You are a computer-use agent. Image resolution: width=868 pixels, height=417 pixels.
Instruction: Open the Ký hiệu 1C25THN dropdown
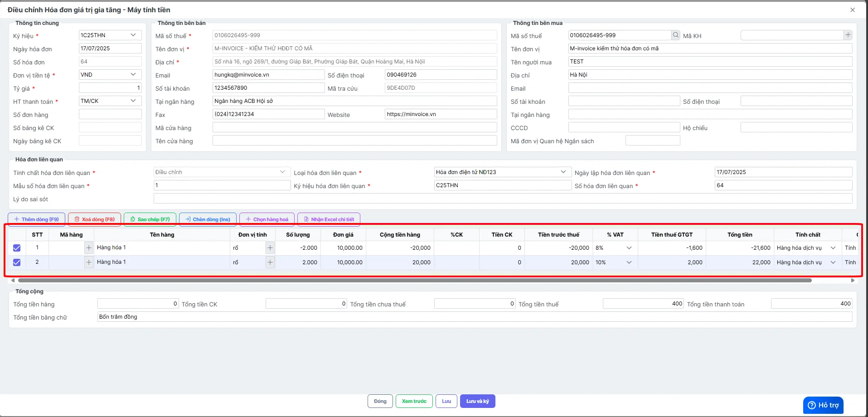pyautogui.click(x=110, y=35)
